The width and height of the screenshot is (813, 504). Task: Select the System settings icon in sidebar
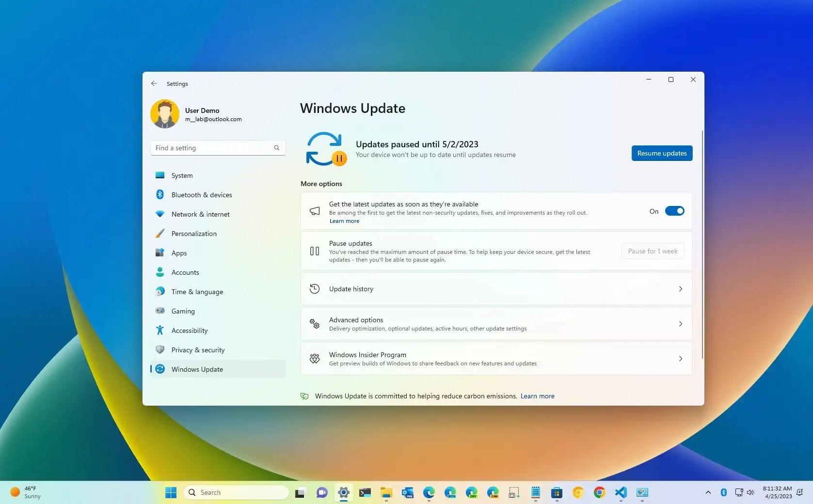click(x=160, y=175)
